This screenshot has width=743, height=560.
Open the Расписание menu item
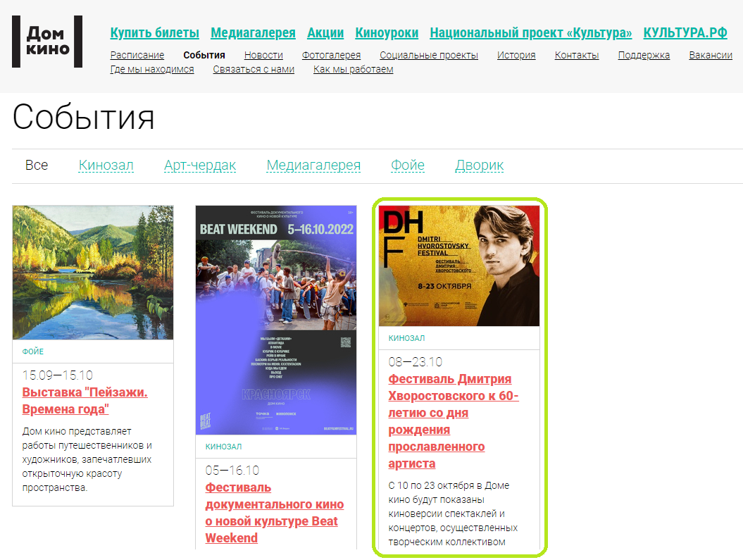tap(137, 55)
